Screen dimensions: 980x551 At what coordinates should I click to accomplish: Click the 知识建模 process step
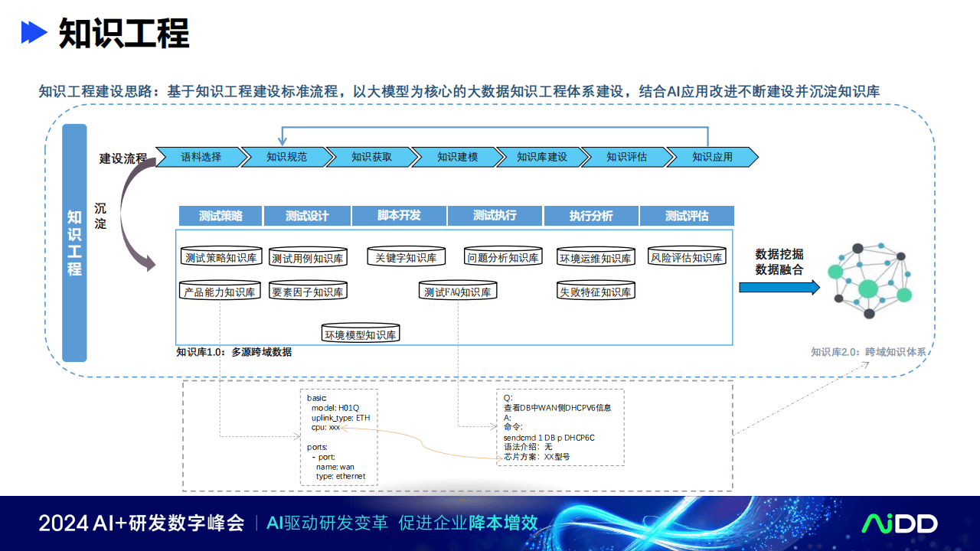pyautogui.click(x=458, y=157)
